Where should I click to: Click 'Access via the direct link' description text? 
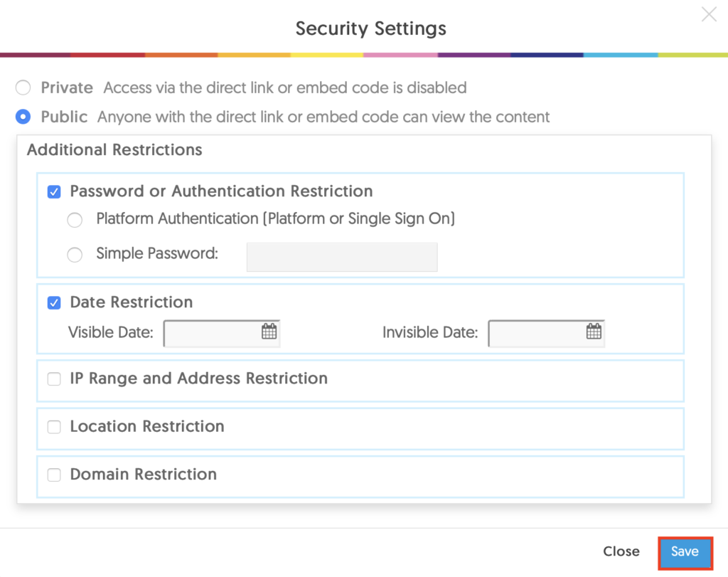tap(285, 88)
